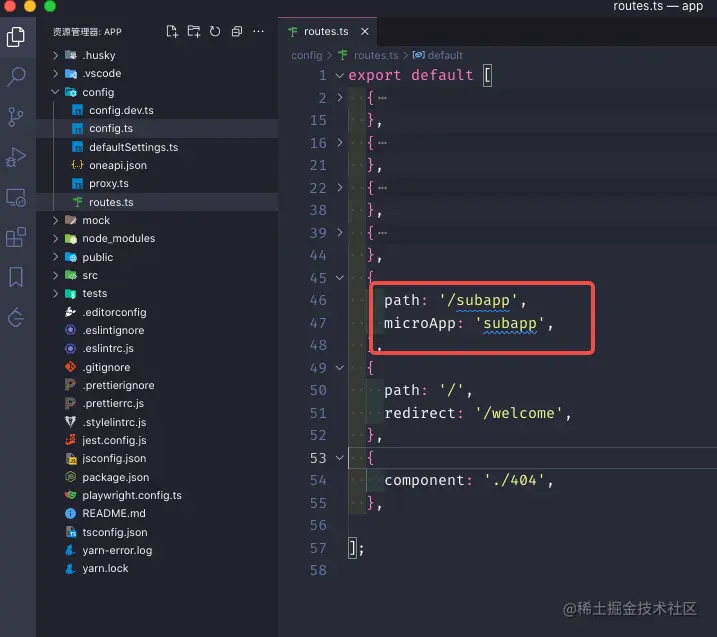Refresh the explorer file tree

(x=215, y=32)
